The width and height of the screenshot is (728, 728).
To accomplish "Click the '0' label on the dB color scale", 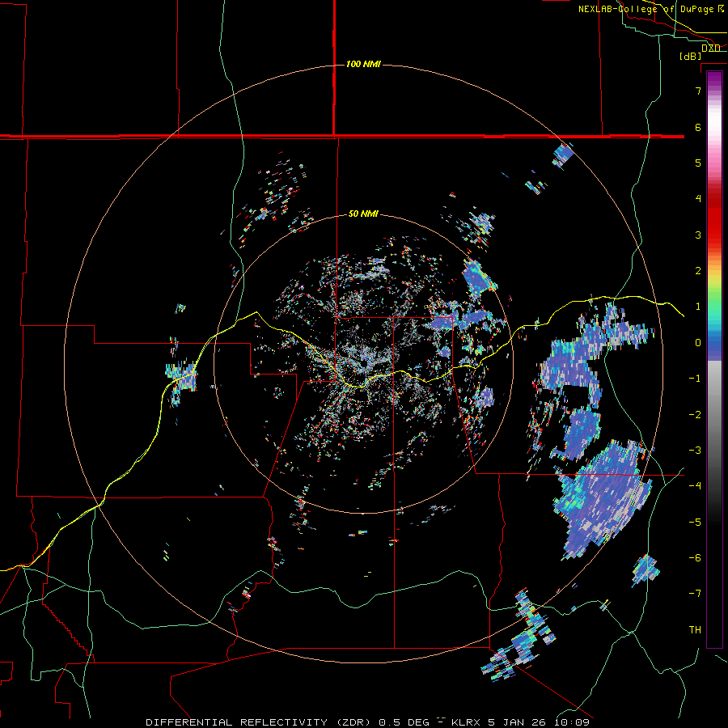I will click(698, 343).
